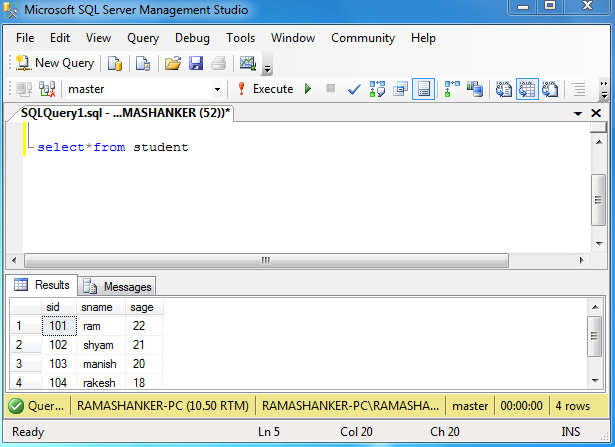Click the Analysis Services query icon
Viewport: 615px width, 447px height.
[x=143, y=63]
